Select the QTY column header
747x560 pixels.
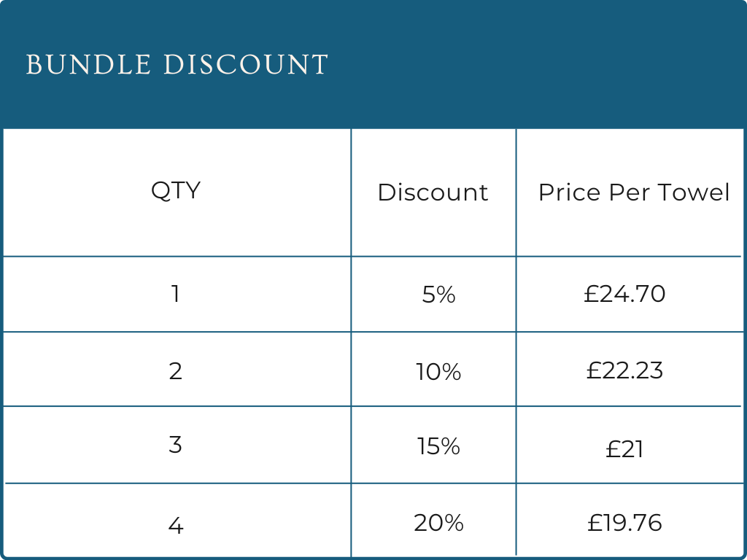(175, 191)
